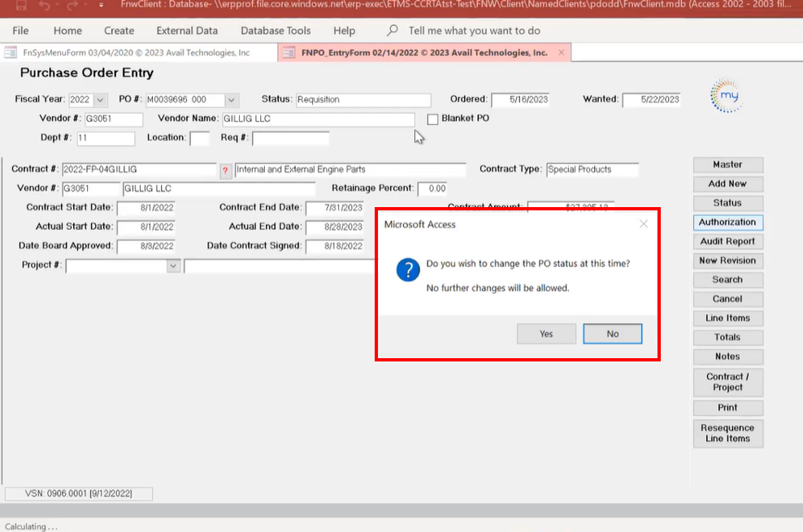The height and width of the screenshot is (532, 803).
Task: Toggle the Blanket PO checkbox
Action: (x=433, y=119)
